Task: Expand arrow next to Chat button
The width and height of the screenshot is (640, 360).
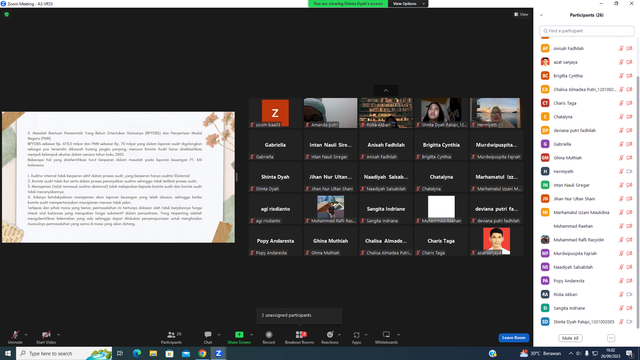Action: pyautogui.click(x=219, y=335)
